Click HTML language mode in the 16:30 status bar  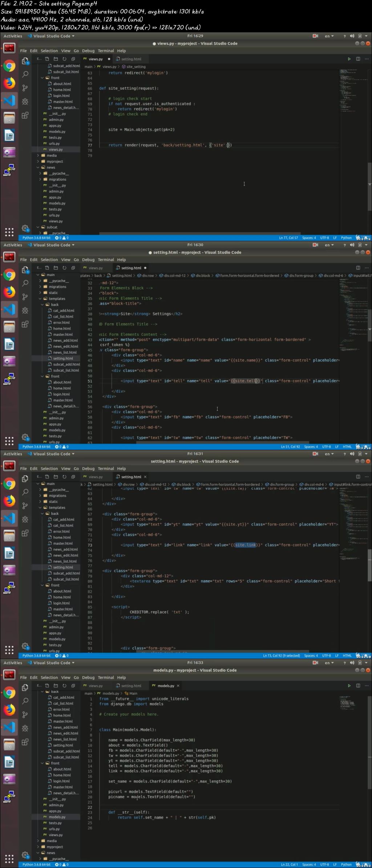[x=347, y=447]
